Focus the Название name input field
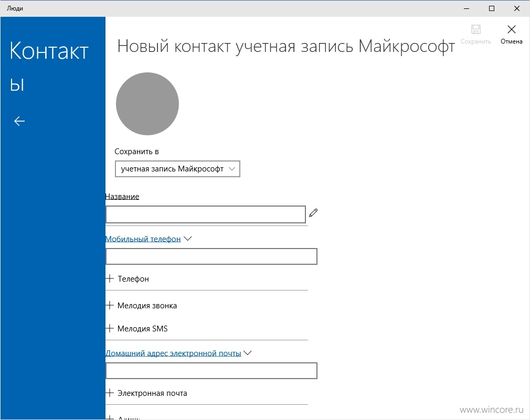 point(206,214)
